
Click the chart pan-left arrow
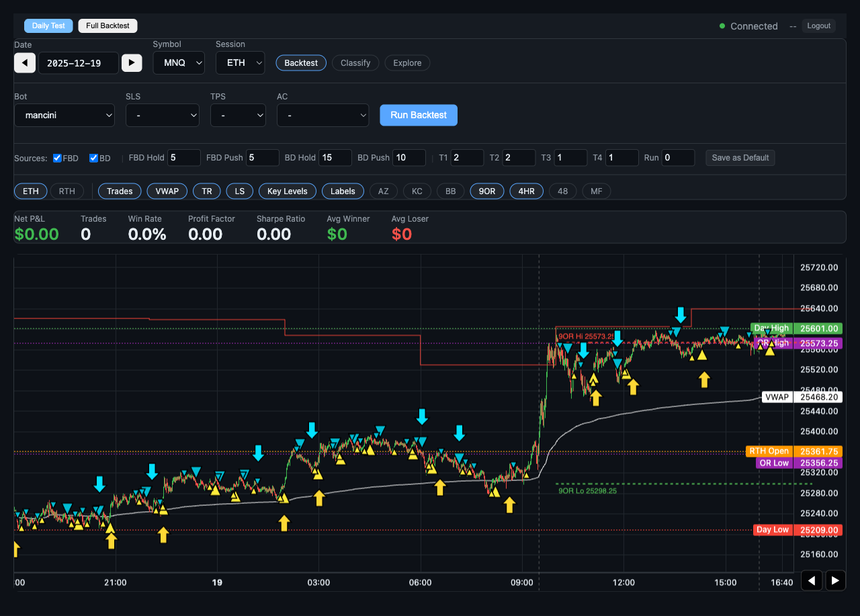811,580
